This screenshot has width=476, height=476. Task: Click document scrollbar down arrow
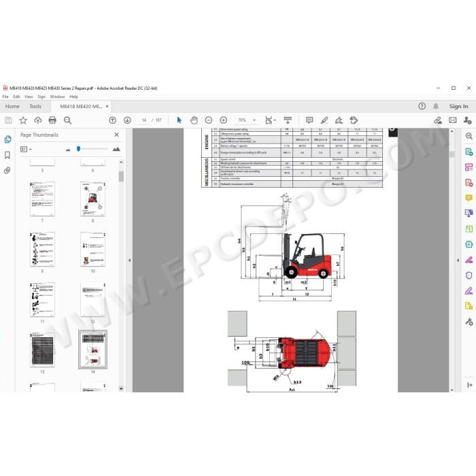tap(452, 390)
